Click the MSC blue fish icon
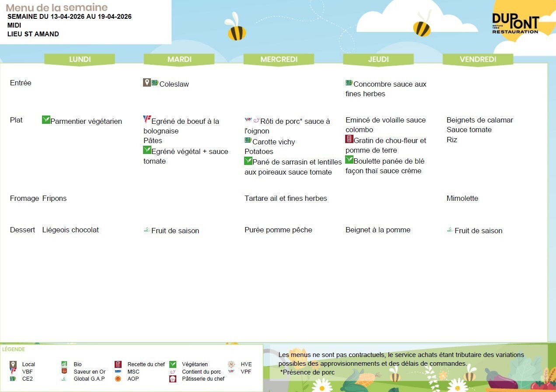Screen dimensions: 556x392 pyautogui.click(x=118, y=372)
